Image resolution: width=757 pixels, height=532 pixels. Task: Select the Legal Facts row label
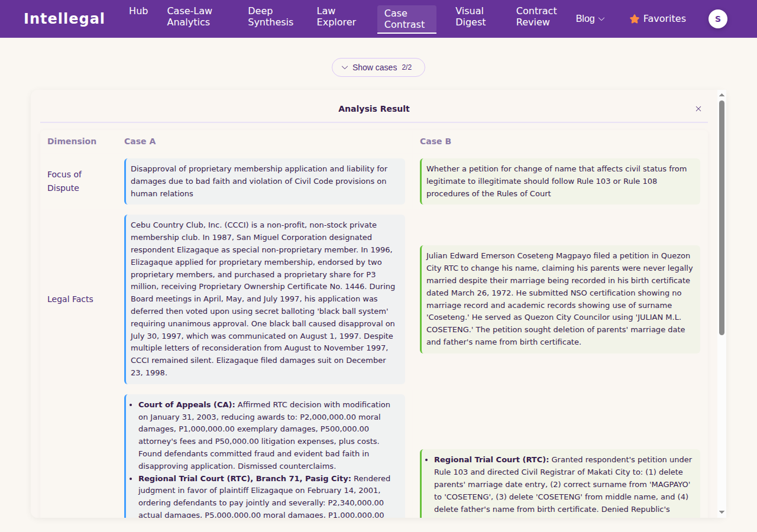(x=70, y=299)
